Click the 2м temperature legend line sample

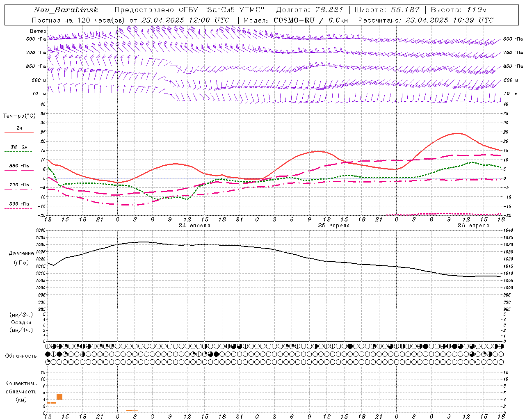tap(19, 133)
